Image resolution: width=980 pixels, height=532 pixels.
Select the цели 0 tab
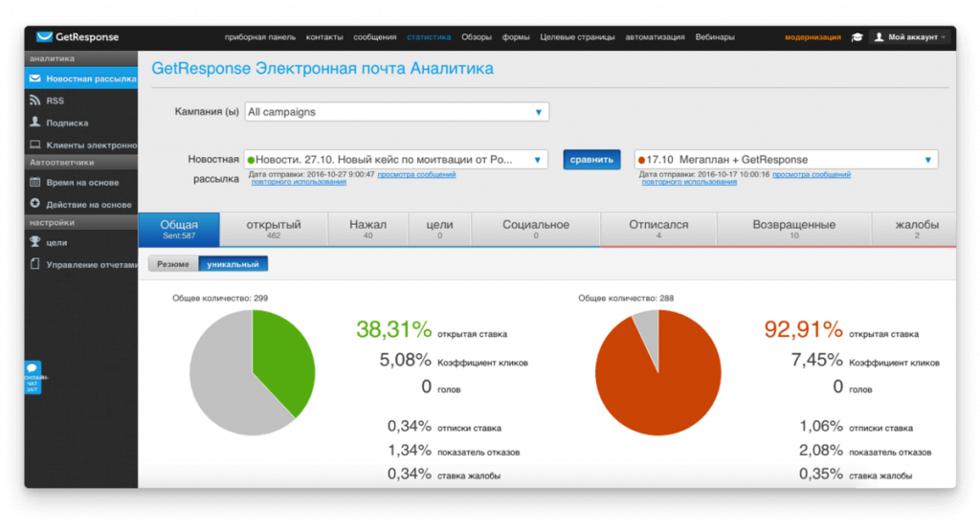tap(440, 229)
